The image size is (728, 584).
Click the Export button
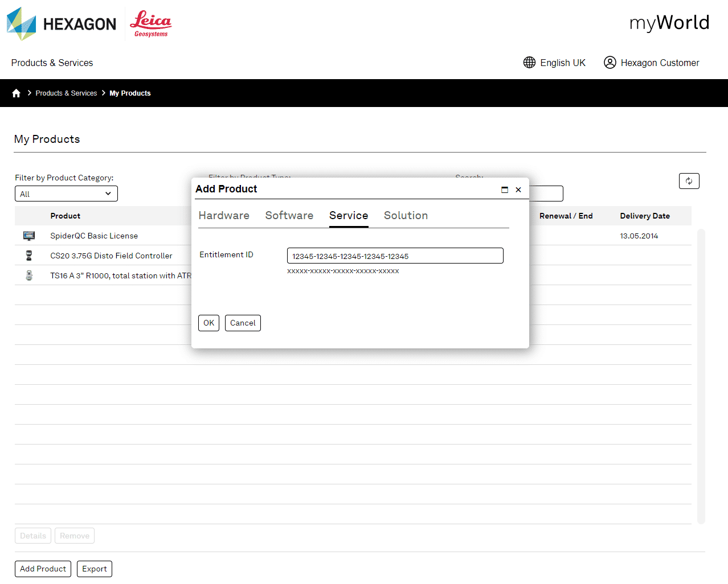coord(95,569)
